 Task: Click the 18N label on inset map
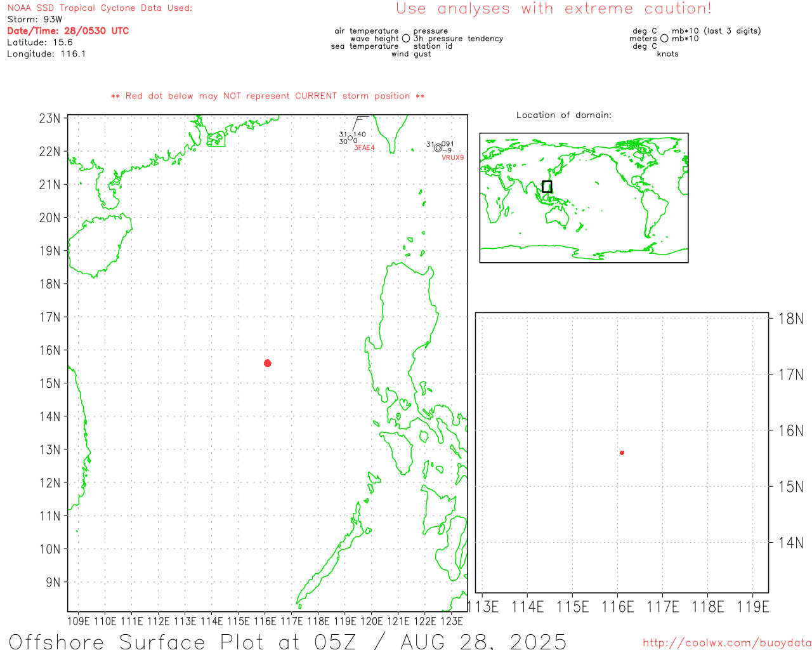791,319
